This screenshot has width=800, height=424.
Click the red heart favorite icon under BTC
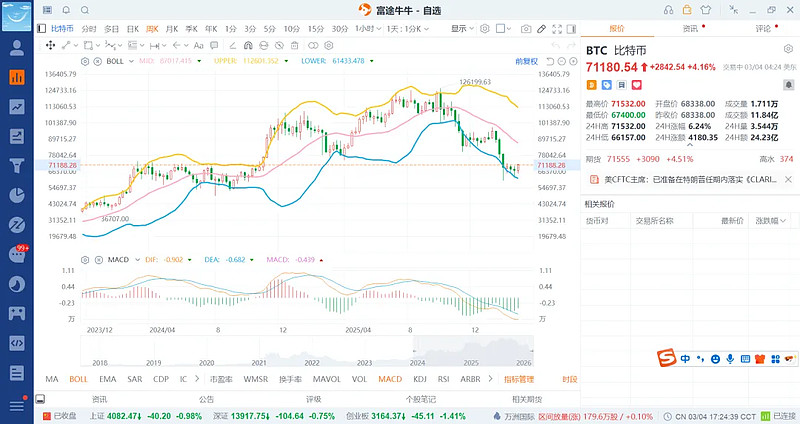(x=637, y=85)
